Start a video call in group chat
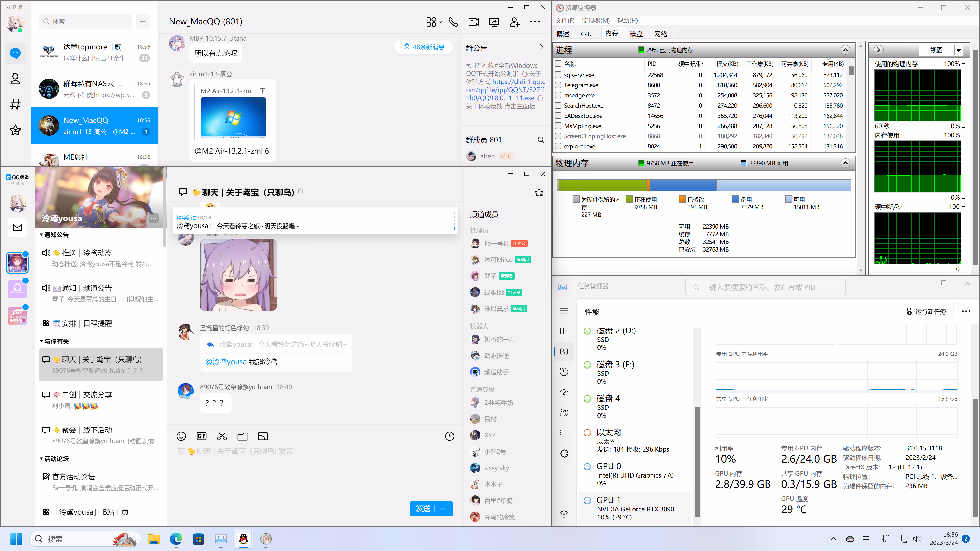The width and height of the screenshot is (980, 551). click(474, 22)
